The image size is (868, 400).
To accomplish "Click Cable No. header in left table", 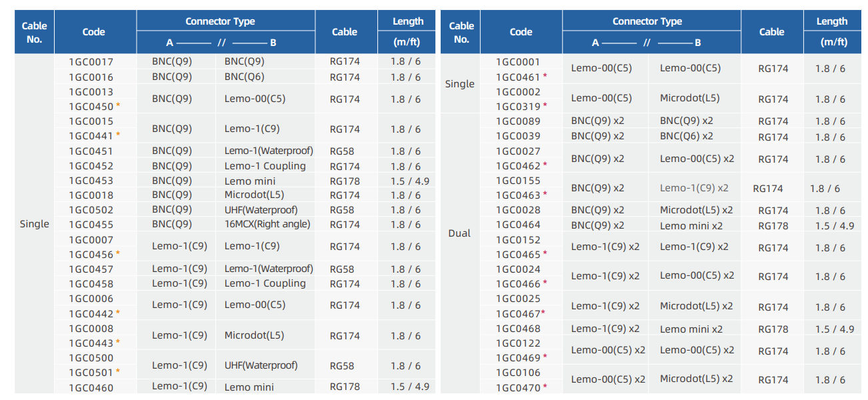I will tap(35, 32).
